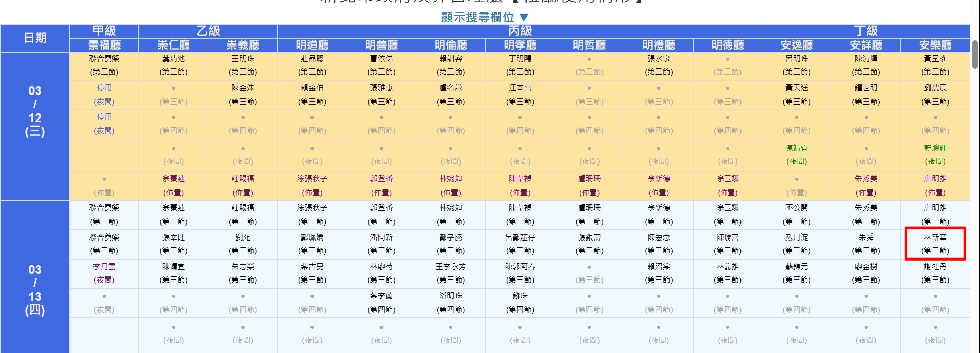Select the 安樂廳 hall header
The width and height of the screenshot is (980, 353).
click(x=935, y=45)
